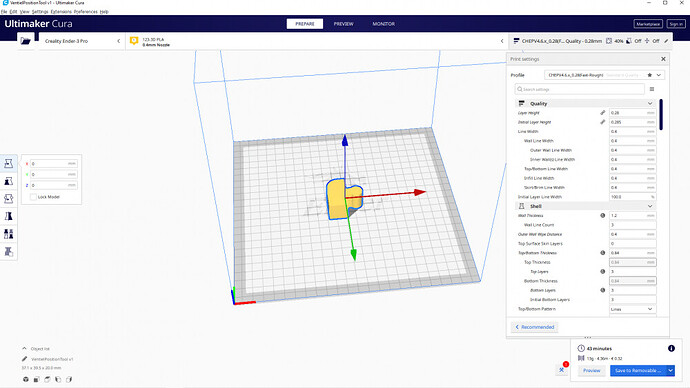
Task: Click profile favorite star icon
Action: pos(650,75)
